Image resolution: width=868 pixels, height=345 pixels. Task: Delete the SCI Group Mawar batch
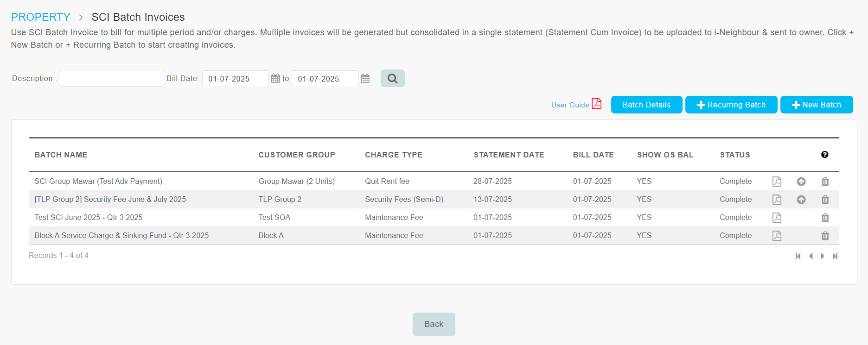tap(825, 182)
